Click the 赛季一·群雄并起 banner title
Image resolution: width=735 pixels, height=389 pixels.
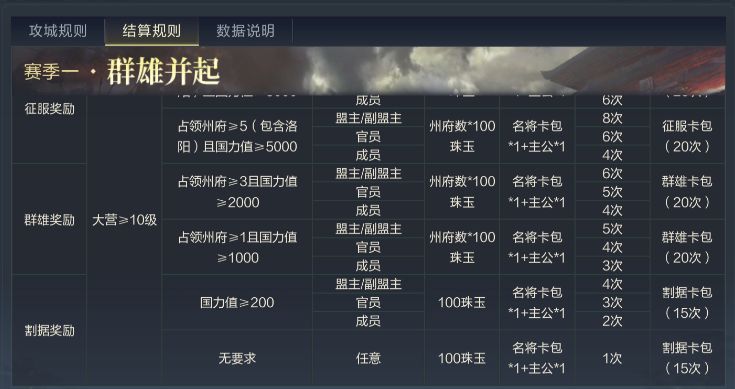click(x=121, y=72)
